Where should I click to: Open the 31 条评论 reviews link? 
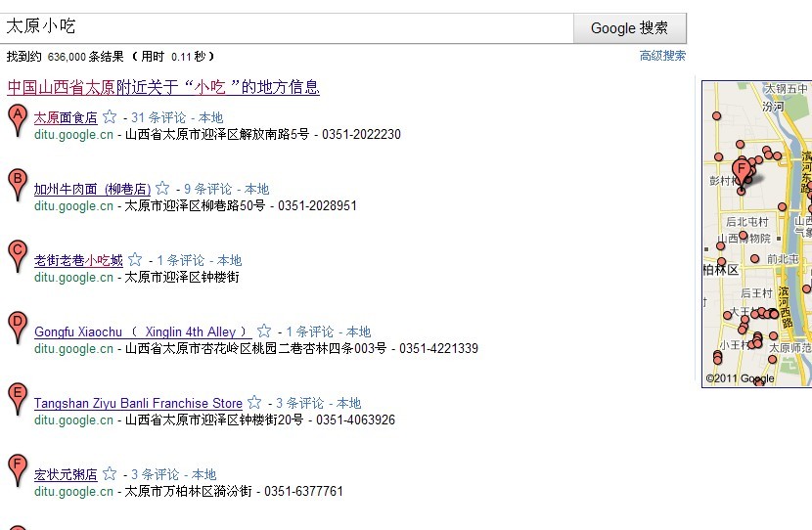(x=158, y=118)
